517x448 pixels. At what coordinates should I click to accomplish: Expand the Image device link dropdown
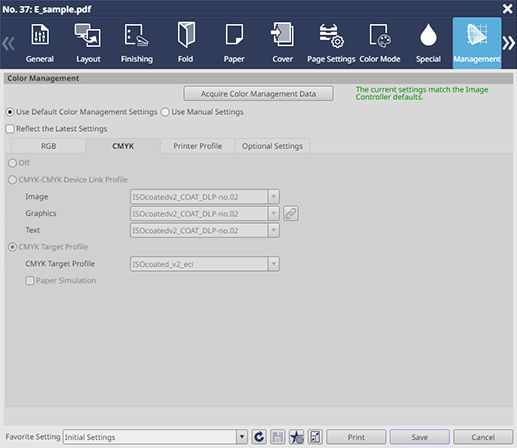click(x=274, y=197)
